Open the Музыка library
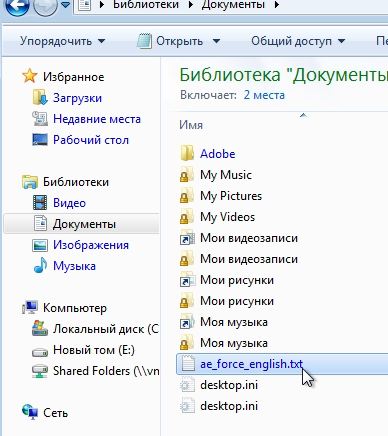Image resolution: width=388 pixels, height=436 pixels. point(74,266)
